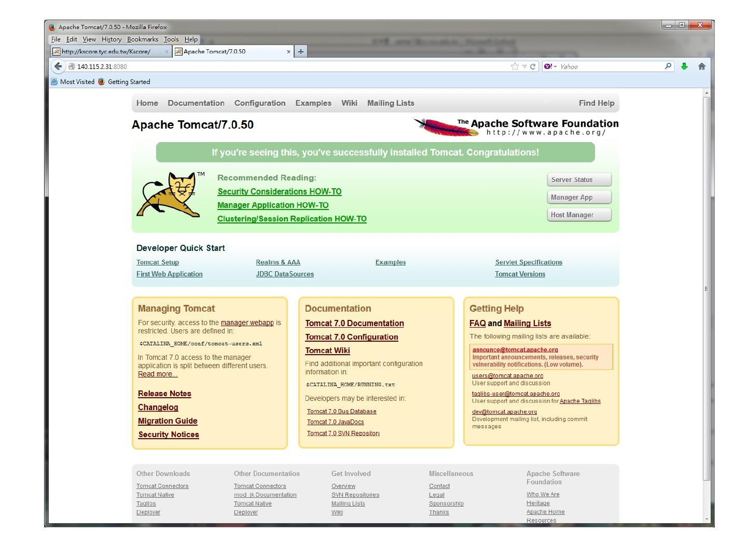Open the Tomcat Wiki link

click(x=327, y=351)
